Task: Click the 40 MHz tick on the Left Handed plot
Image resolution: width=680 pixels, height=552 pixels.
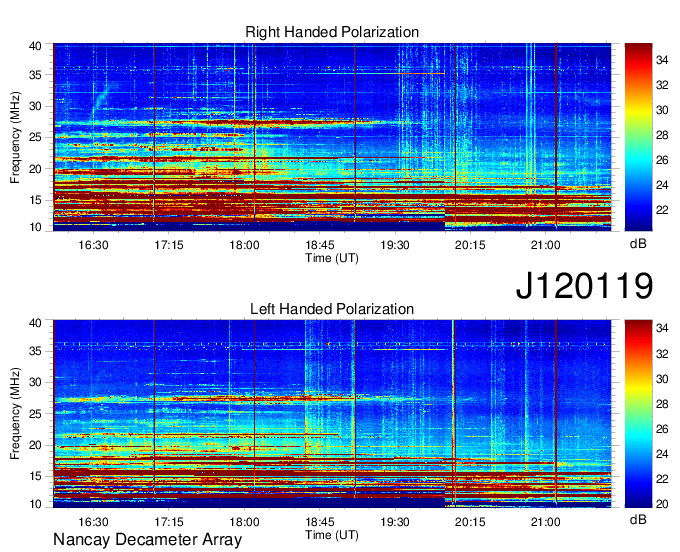Action: [x=35, y=323]
